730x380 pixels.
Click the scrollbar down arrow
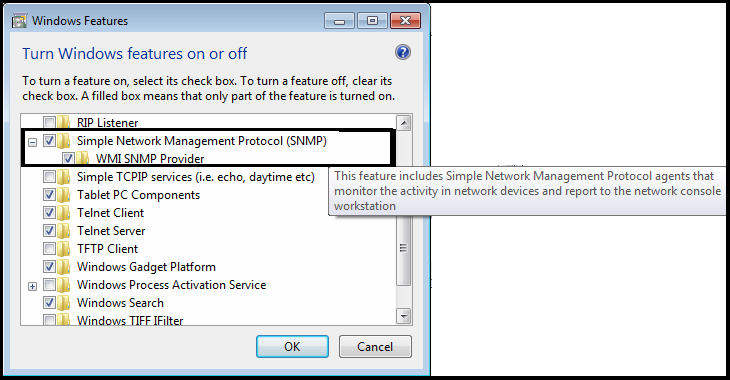[404, 316]
